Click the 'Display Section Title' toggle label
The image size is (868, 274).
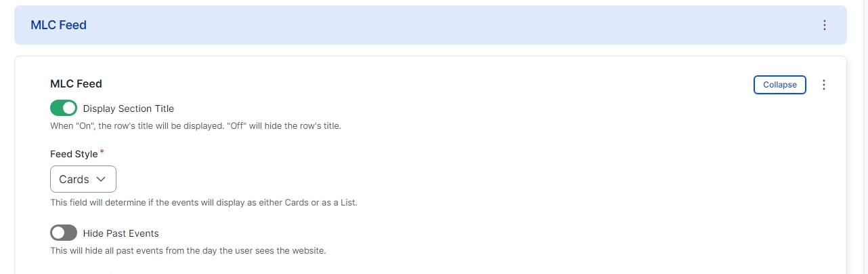click(x=129, y=109)
